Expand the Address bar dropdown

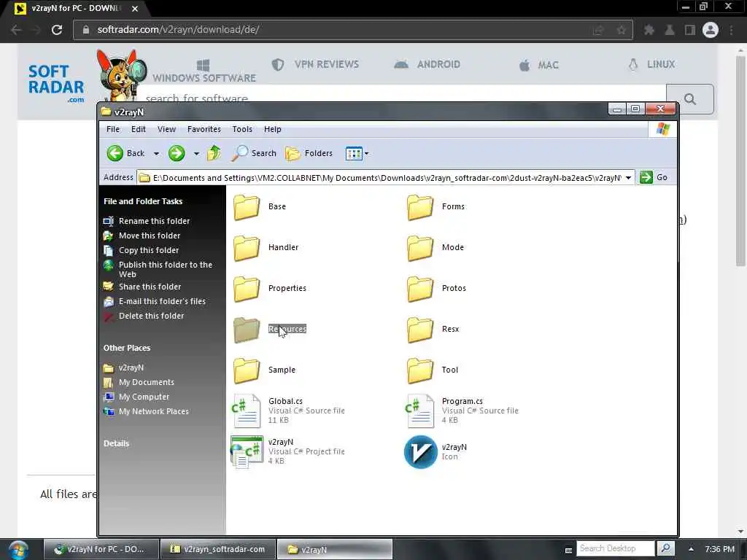[x=628, y=178]
